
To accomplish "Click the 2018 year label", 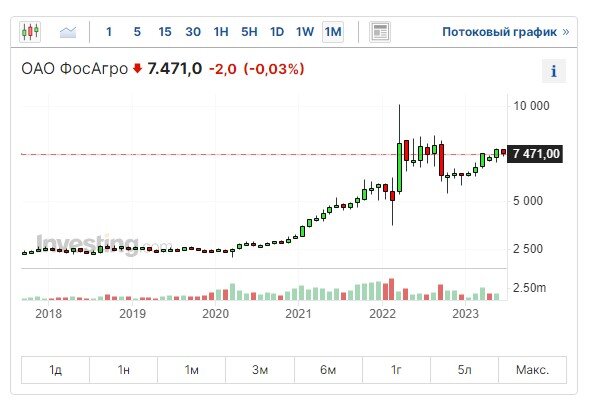I will 49,314.
